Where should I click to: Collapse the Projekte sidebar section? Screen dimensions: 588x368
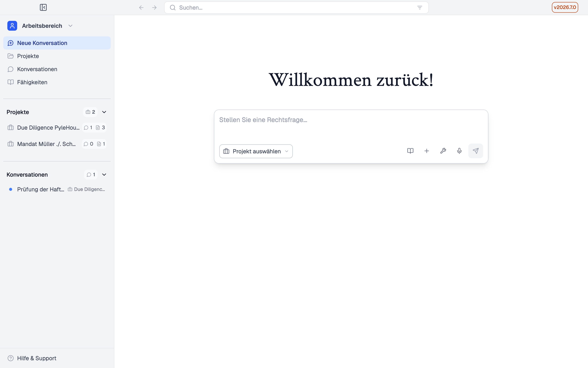click(x=104, y=112)
